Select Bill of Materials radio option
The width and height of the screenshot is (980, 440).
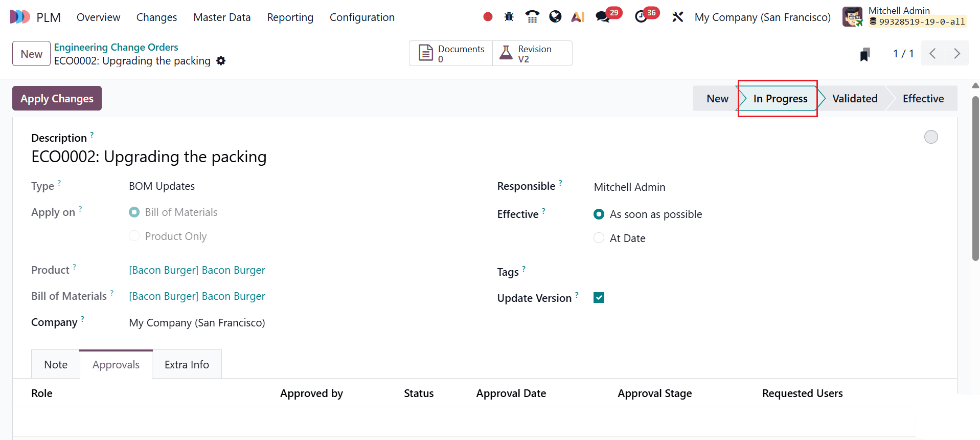[x=134, y=212]
